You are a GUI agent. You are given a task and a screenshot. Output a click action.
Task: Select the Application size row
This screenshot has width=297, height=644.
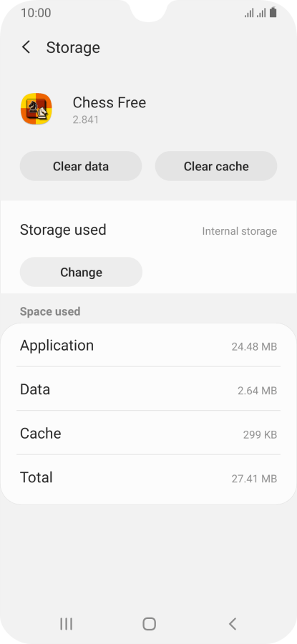pyautogui.click(x=148, y=346)
